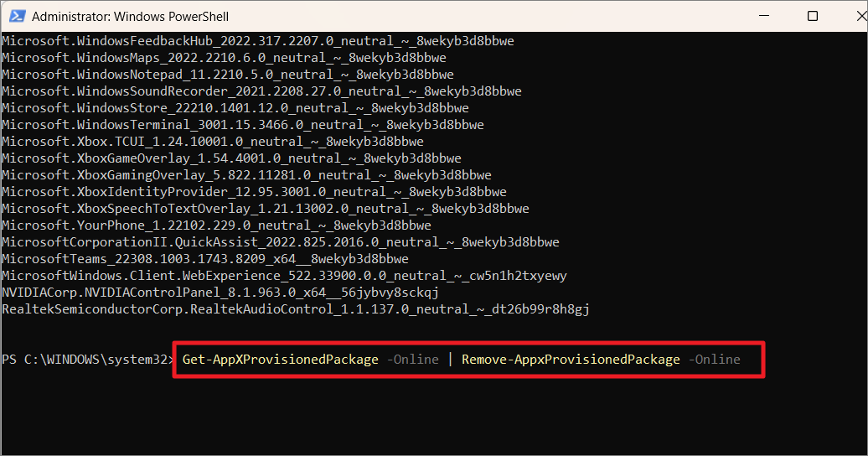Click the Get-AppXProvisionedPackage command text
The height and width of the screenshot is (456, 868).
tap(281, 360)
